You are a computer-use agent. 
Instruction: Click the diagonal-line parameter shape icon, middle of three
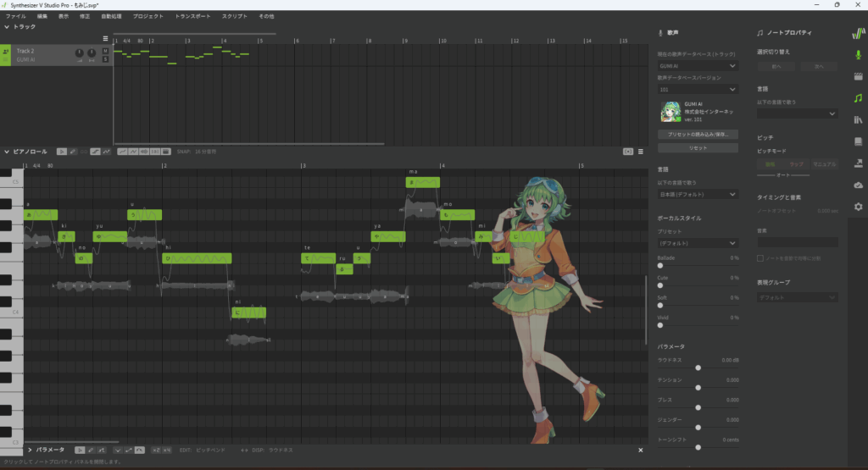coord(129,450)
